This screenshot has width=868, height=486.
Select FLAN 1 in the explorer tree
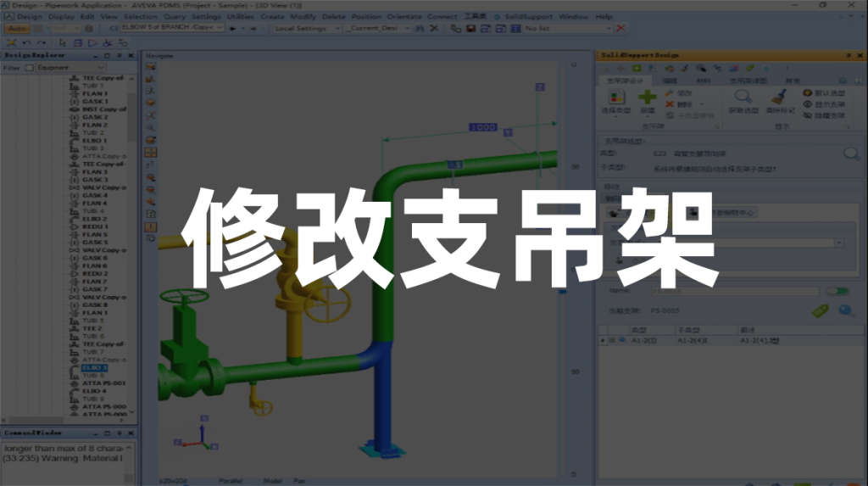coord(95,93)
